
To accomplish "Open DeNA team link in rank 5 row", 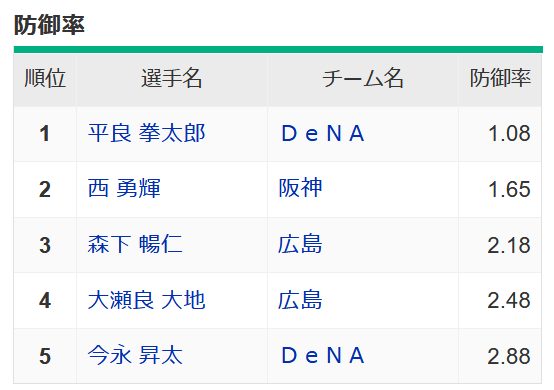I will click(x=322, y=355).
